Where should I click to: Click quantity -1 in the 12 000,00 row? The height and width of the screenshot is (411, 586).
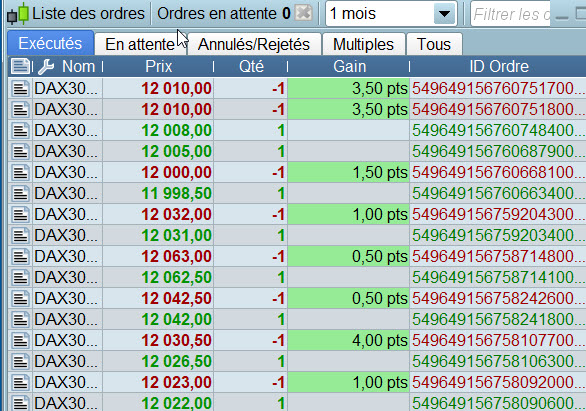point(278,172)
